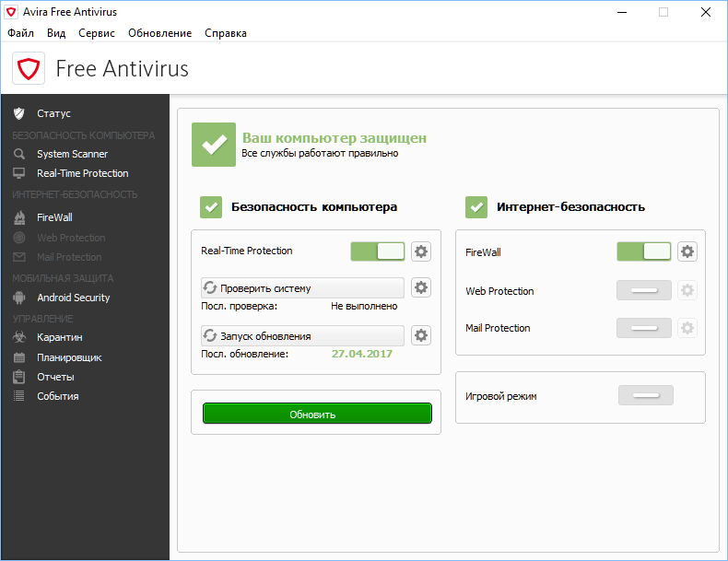This screenshot has height=561, width=728.
Task: Click the Запуск обновления button
Action: click(x=302, y=335)
